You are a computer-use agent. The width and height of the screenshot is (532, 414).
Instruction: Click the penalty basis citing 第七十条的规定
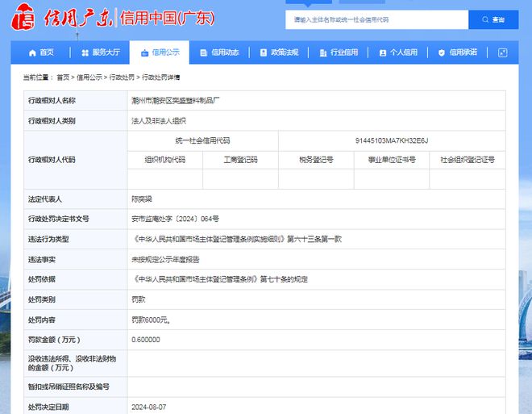pos(219,279)
